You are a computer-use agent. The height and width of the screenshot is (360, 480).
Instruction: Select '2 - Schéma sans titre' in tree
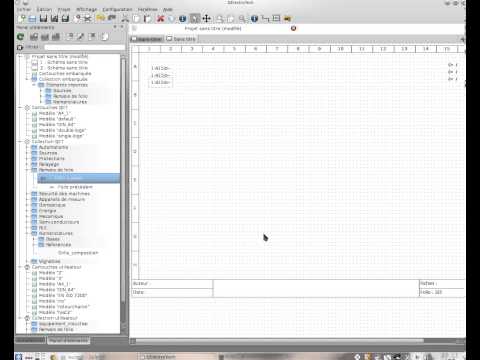click(x=63, y=68)
